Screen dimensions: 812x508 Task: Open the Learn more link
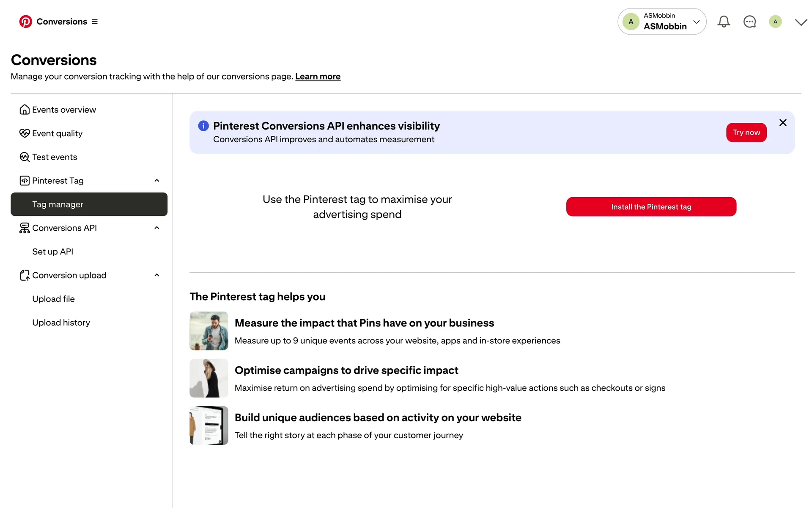pos(318,77)
